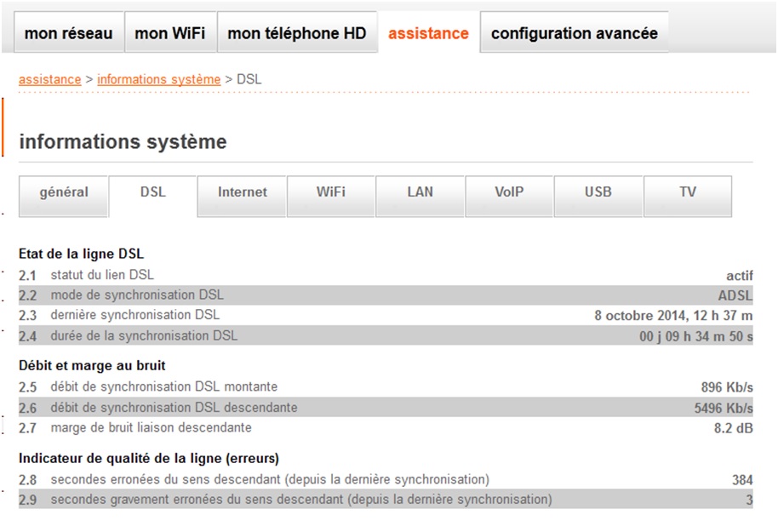Click the 'assistance' breadcrumb link

point(50,79)
